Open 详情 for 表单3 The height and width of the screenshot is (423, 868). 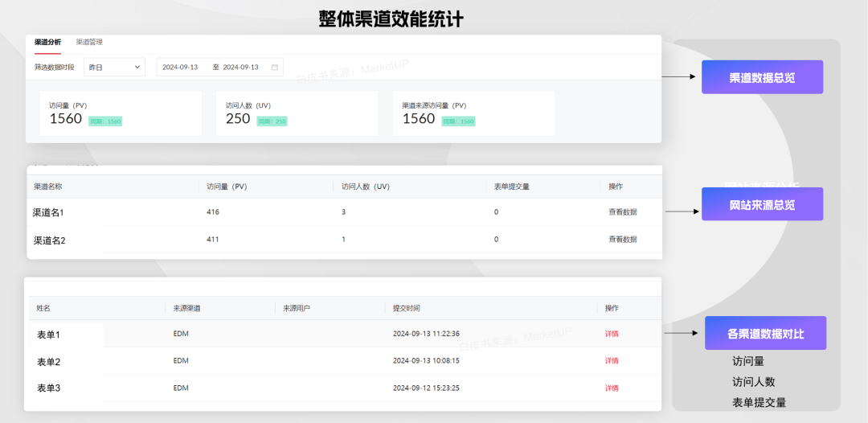pyautogui.click(x=612, y=388)
